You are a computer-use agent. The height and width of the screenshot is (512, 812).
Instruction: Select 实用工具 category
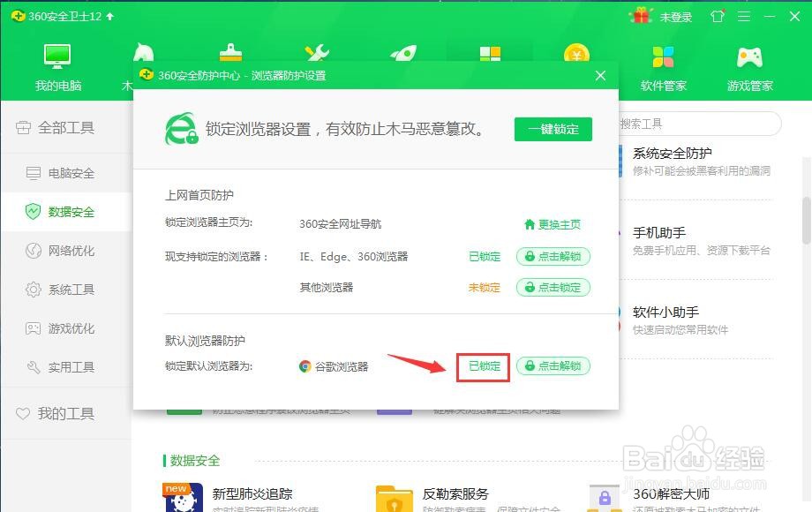66,367
